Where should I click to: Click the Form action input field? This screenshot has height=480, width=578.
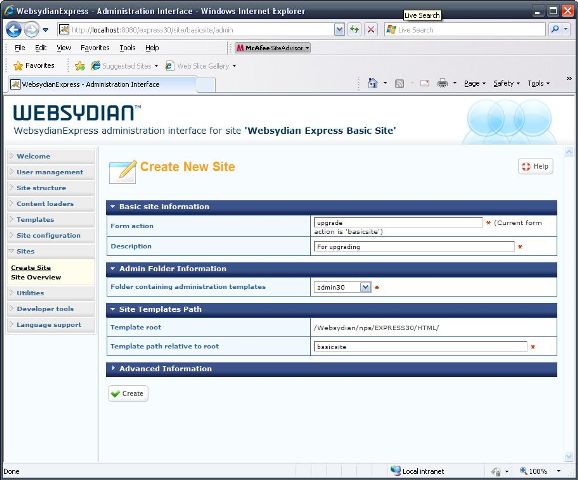tap(398, 223)
